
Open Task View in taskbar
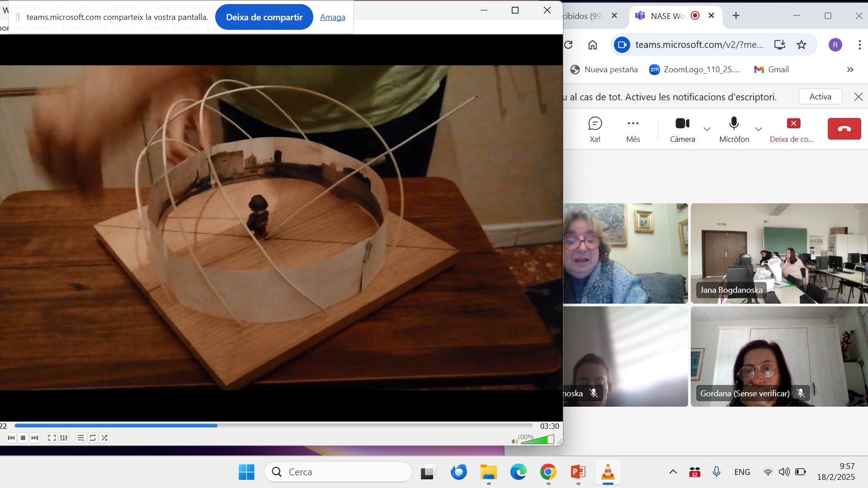pyautogui.click(x=428, y=472)
